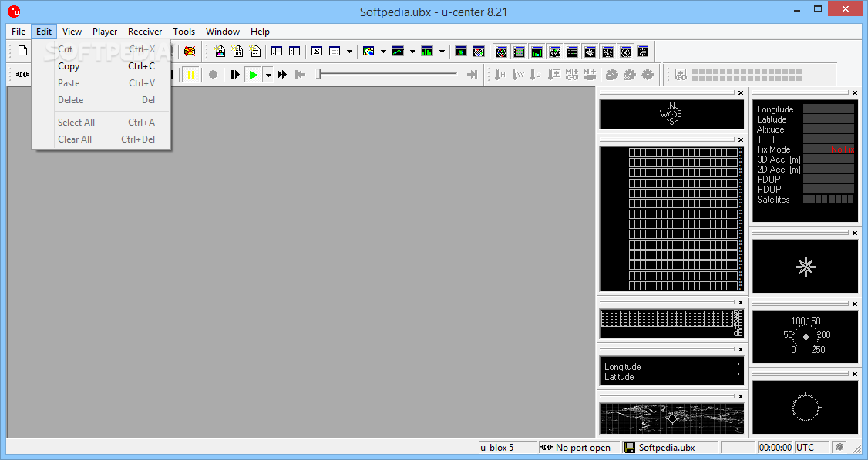This screenshot has width=868, height=460.
Task: Expand the Histogram view dropdown arrow
Action: click(442, 52)
